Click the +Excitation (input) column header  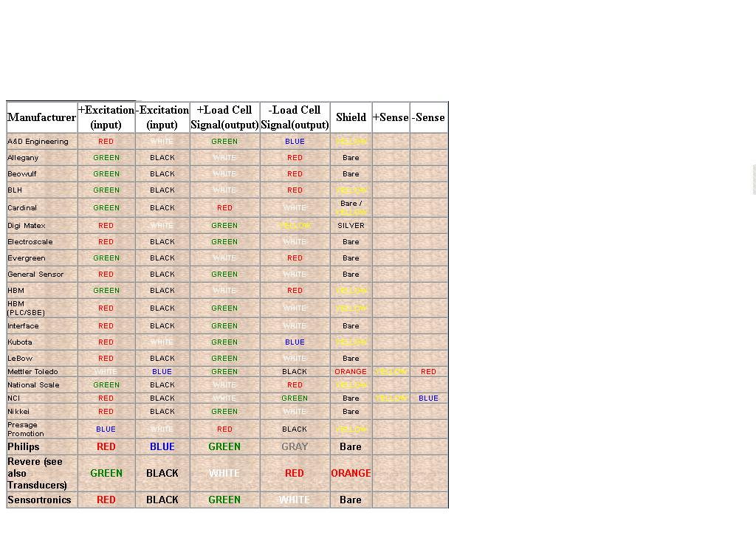tap(106, 117)
